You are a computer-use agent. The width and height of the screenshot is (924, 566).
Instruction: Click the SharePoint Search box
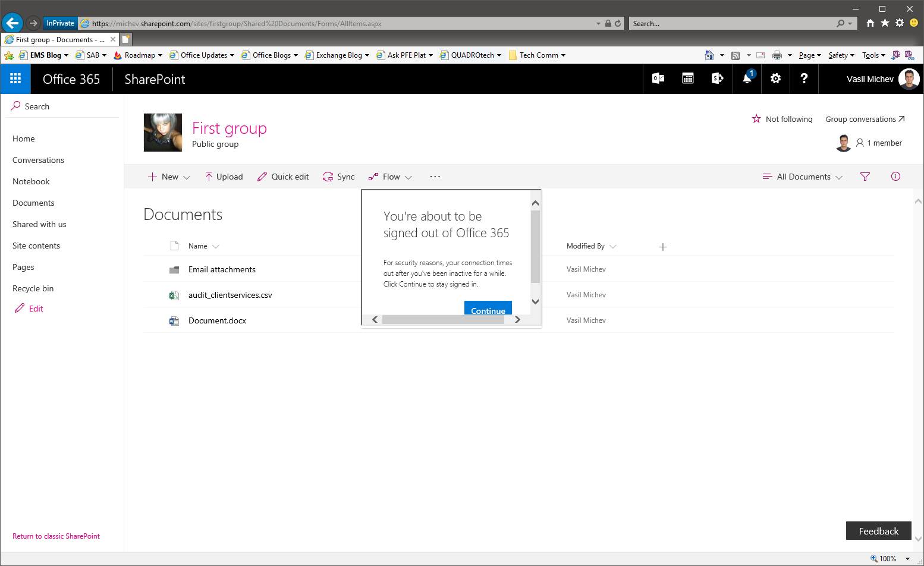coord(62,106)
